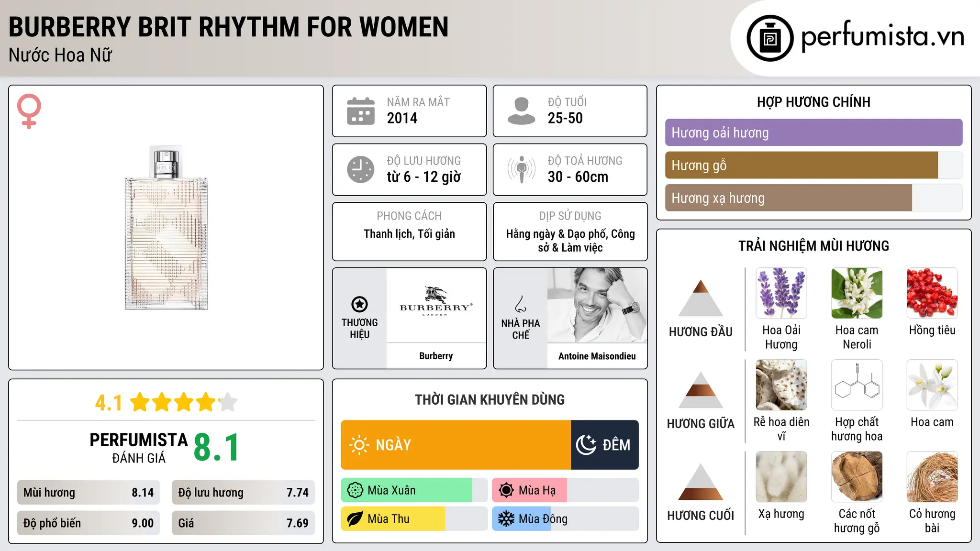Viewport: 980px width, 551px height.
Task: Select the Hoa cam orange blossom image
Action: click(932, 385)
